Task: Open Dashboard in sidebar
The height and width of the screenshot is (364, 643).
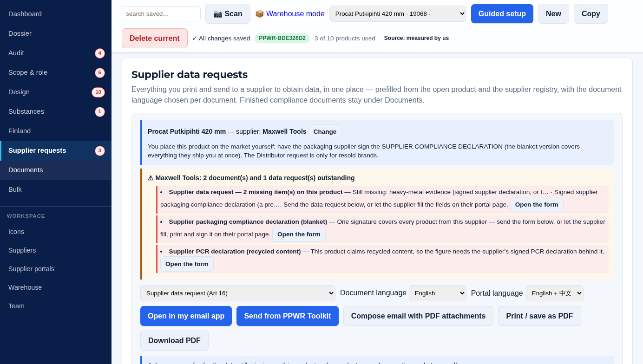Action: (56, 14)
